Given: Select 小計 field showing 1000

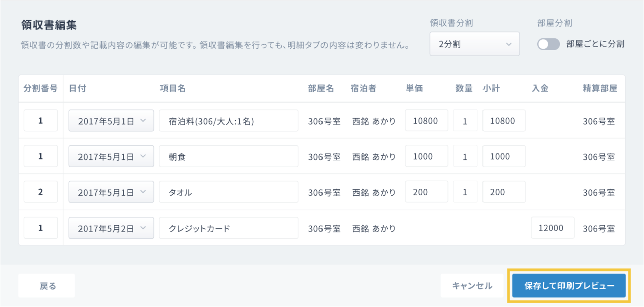Looking at the screenshot, I should coord(504,156).
